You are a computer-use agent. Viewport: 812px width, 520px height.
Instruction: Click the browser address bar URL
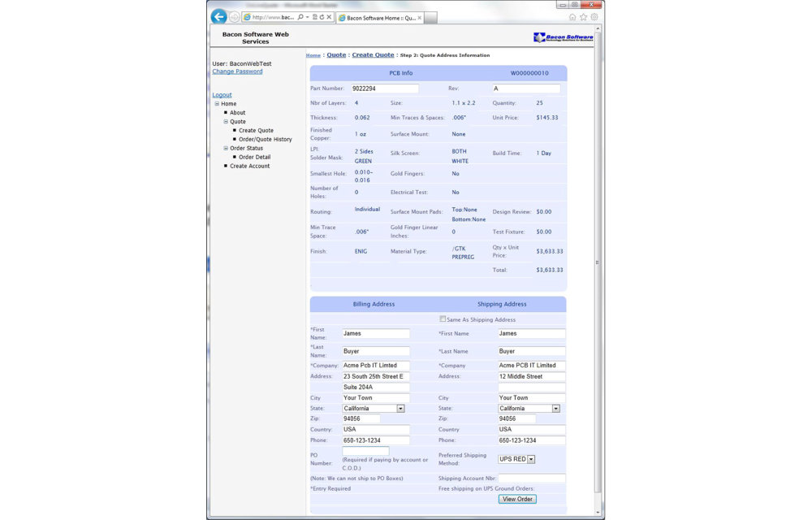(274, 17)
